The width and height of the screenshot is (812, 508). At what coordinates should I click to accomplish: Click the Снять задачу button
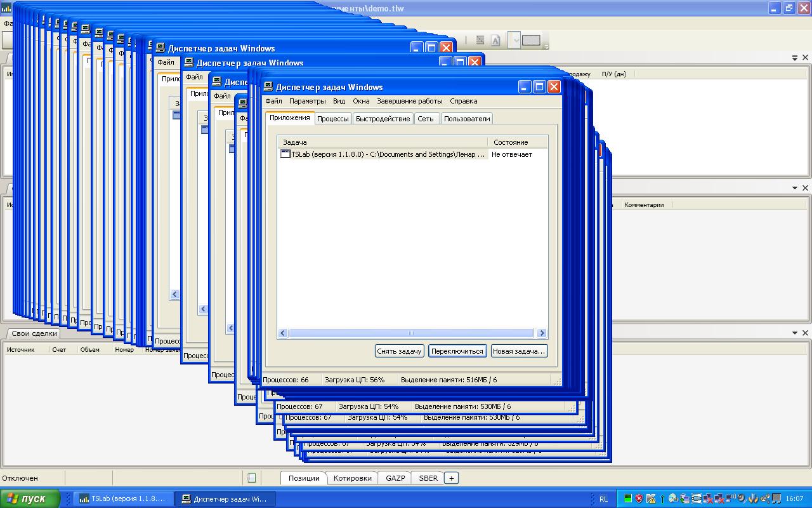click(399, 351)
